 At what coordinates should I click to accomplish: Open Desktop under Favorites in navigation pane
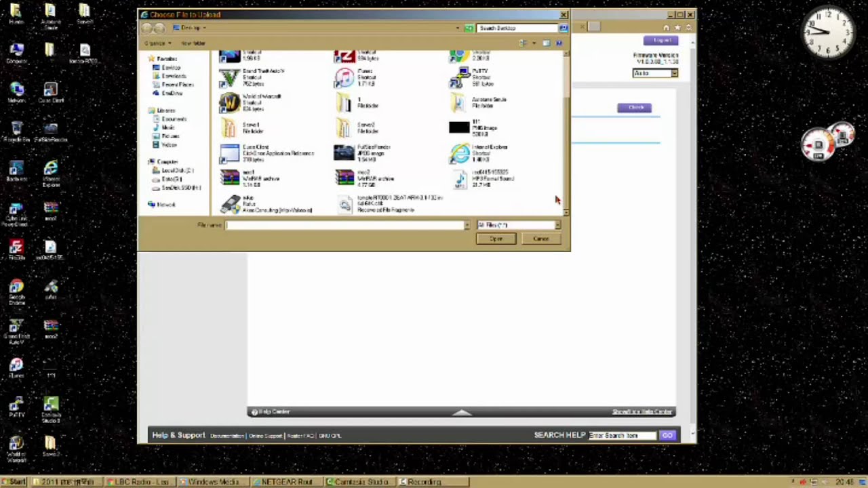point(167,68)
